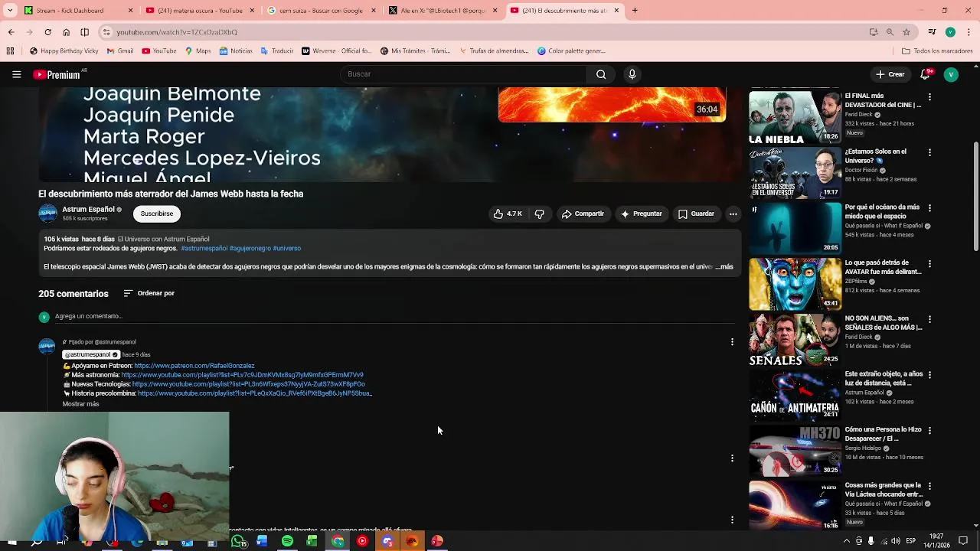This screenshot has width=980, height=551.
Task: Open the YouTube guide hamburger menu
Action: click(x=16, y=74)
